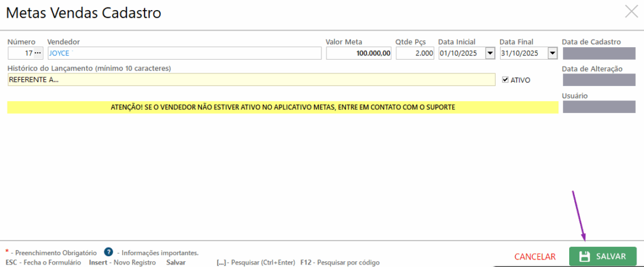Click the blue question mark info icon

point(108,252)
